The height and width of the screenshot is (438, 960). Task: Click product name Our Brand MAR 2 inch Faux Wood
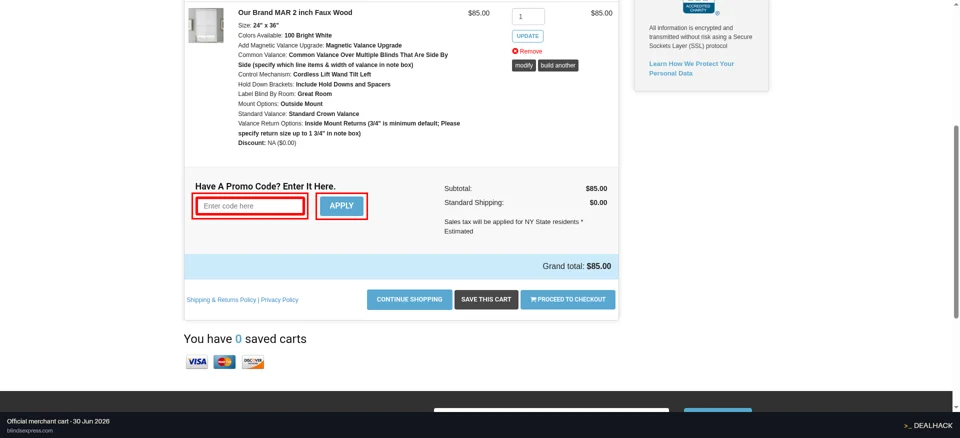295,13
